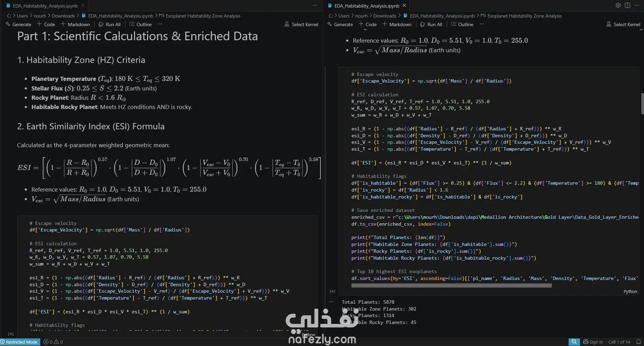
Task: Run All cells in the right notebook
Action: 431,24
